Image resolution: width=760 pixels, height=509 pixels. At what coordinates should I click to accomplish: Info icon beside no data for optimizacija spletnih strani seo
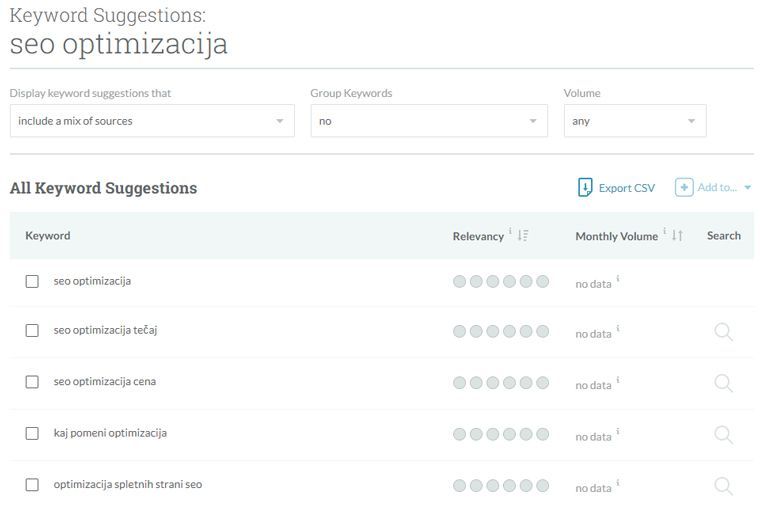click(x=618, y=483)
